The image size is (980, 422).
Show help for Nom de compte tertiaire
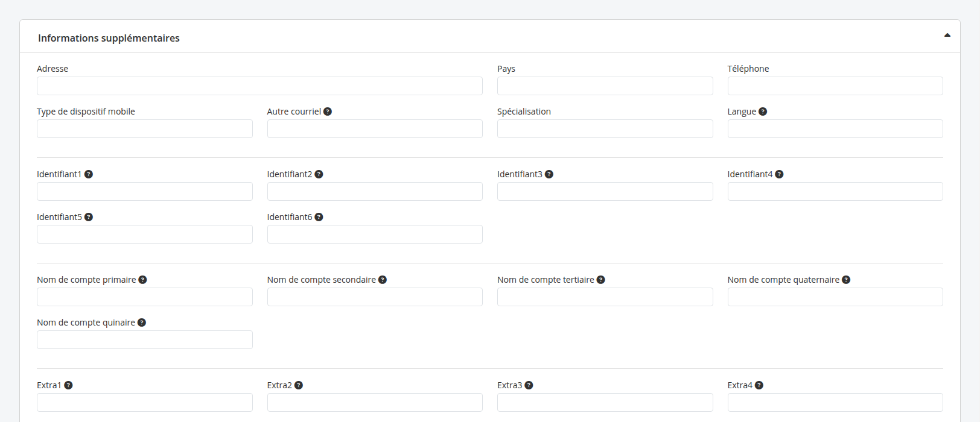tap(601, 280)
